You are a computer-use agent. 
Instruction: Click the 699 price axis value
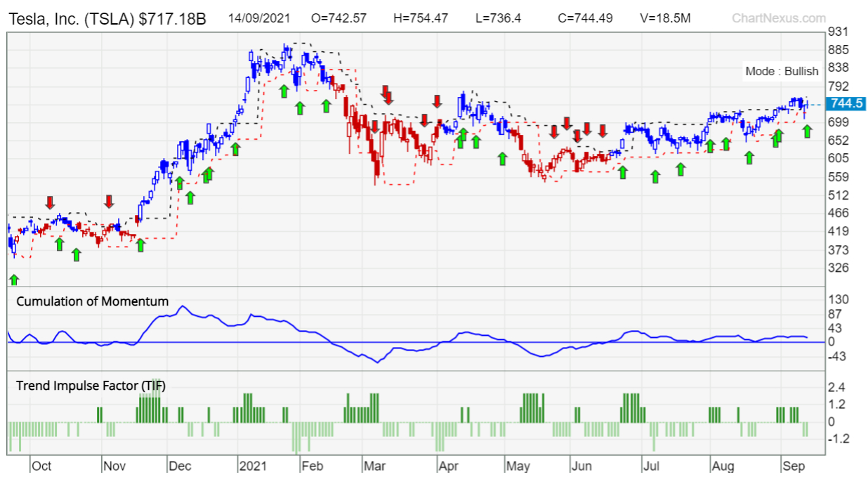[840, 122]
